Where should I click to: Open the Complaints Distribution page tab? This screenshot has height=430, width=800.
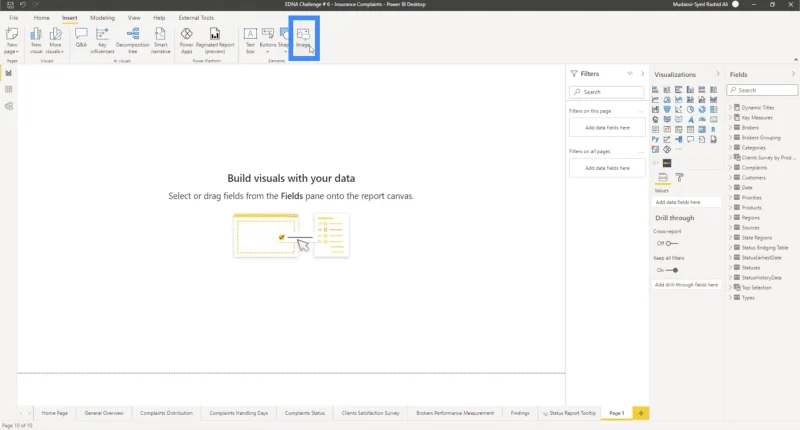tap(166, 413)
